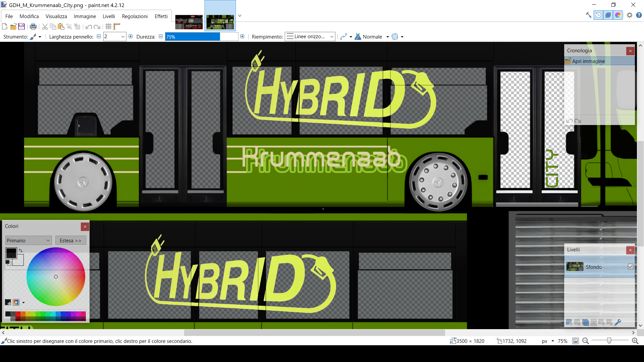Open layer properties wrench icon
Screen dimensions: 644x362
tap(618, 322)
